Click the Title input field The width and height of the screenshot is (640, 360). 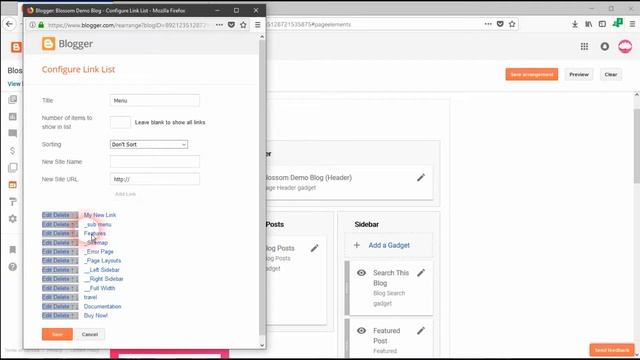pos(155,100)
